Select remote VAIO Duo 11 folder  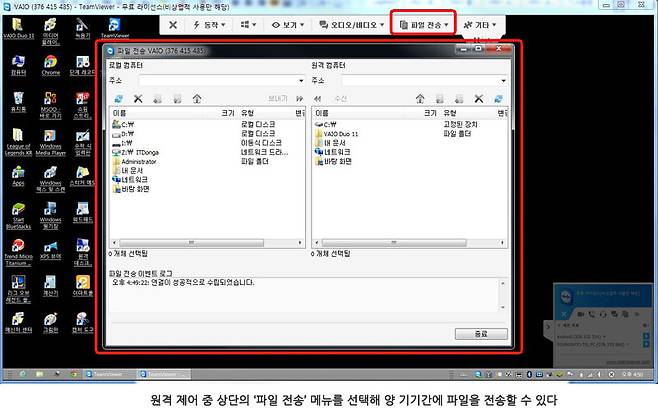[x=337, y=134]
